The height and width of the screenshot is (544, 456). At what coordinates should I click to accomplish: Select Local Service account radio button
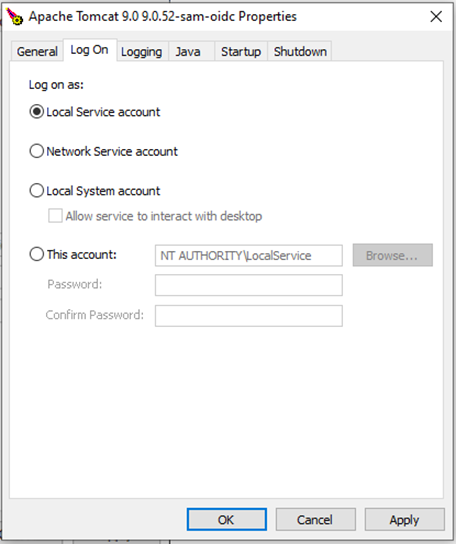(36, 112)
